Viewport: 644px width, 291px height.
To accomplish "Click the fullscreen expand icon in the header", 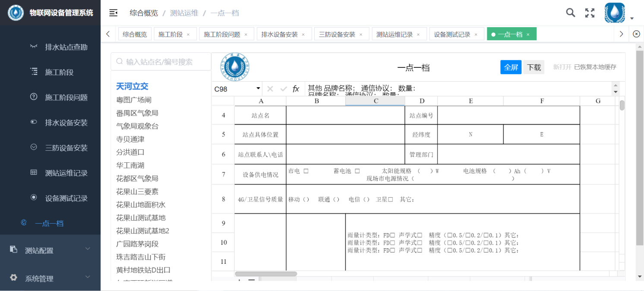I will tap(590, 13).
